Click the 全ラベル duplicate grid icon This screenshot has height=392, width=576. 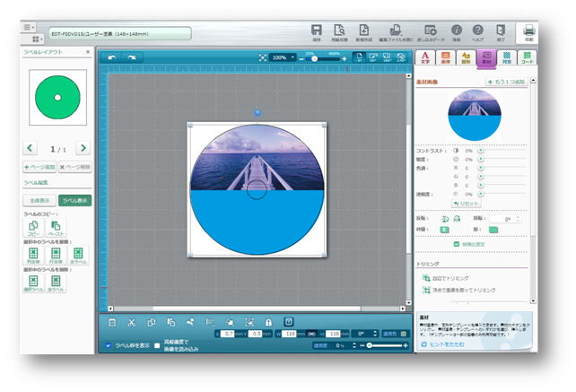pyautogui.click(x=78, y=256)
